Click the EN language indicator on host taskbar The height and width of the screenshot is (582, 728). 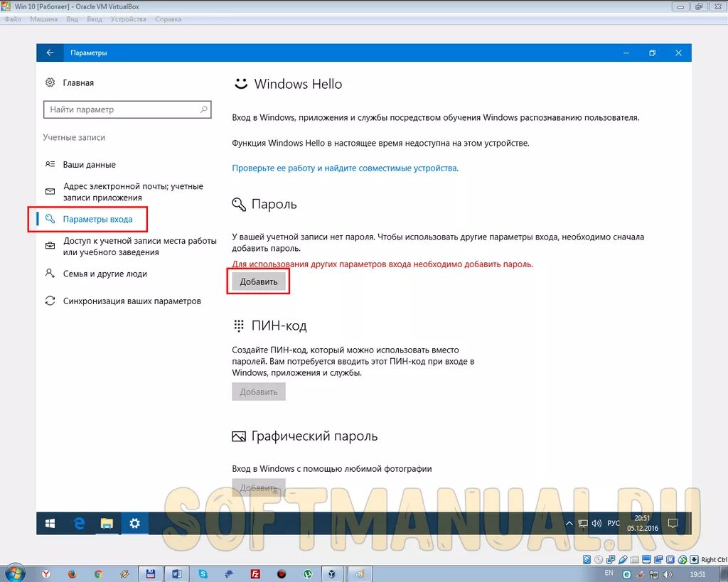pos(609,573)
